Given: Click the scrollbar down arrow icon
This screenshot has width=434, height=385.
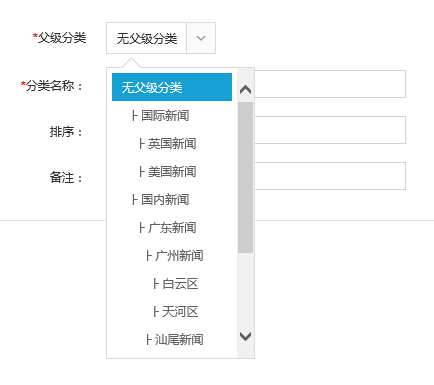Looking at the screenshot, I should (x=246, y=336).
